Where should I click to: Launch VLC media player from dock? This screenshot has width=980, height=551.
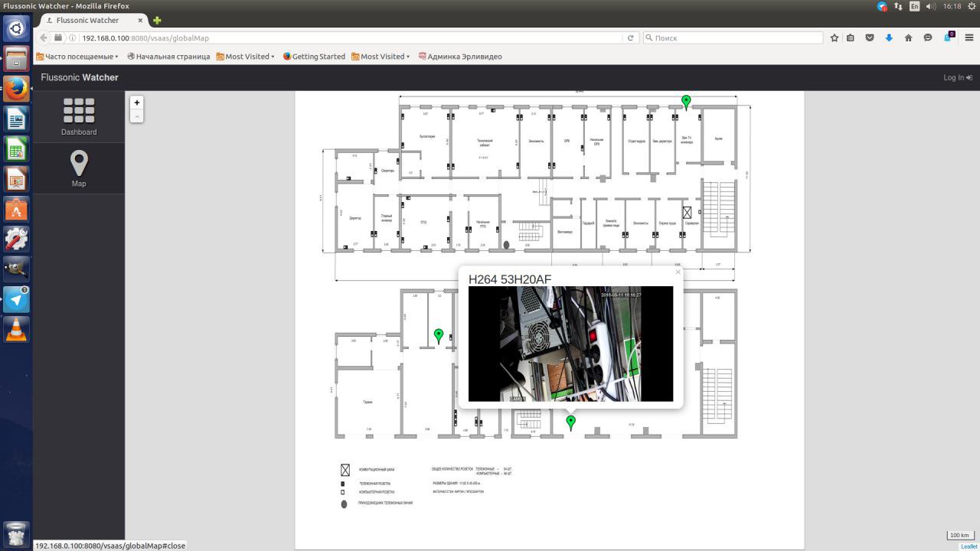point(16,330)
